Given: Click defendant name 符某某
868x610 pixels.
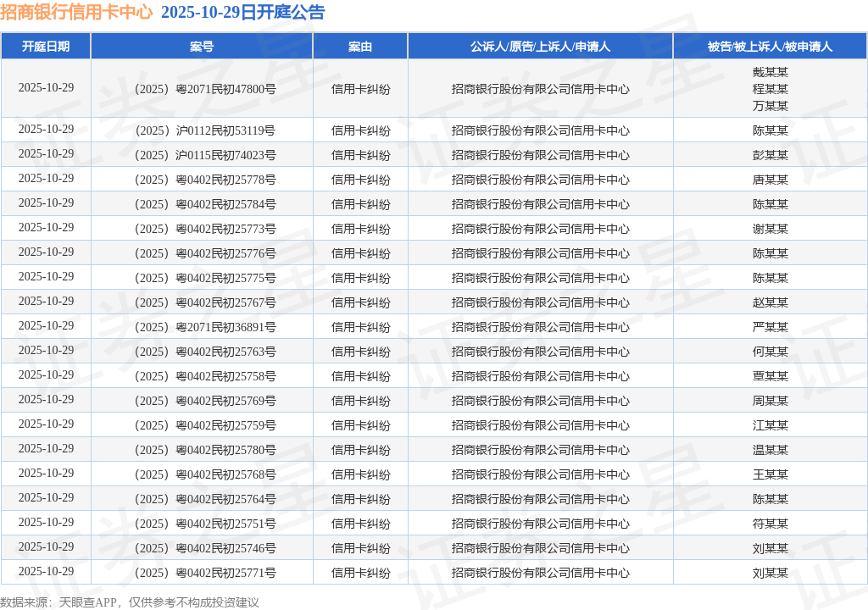Looking at the screenshot, I should pyautogui.click(x=770, y=524).
